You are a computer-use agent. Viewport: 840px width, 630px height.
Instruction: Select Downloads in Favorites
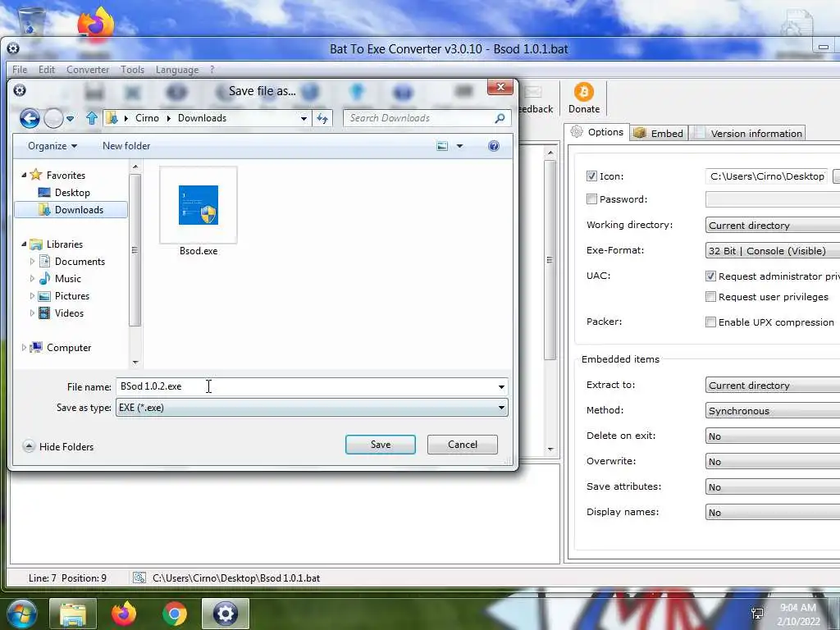[71, 210]
